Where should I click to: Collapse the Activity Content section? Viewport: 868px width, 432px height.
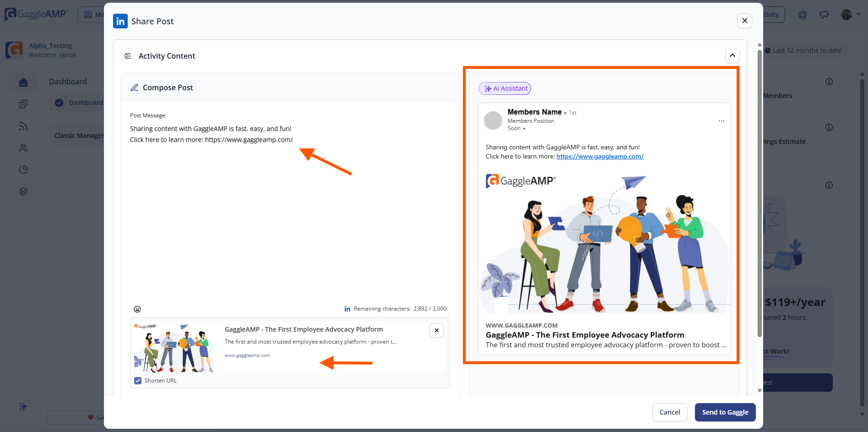(732, 55)
